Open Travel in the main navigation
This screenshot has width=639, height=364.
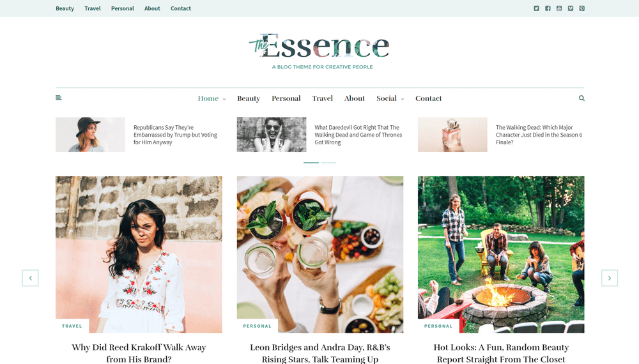(322, 98)
